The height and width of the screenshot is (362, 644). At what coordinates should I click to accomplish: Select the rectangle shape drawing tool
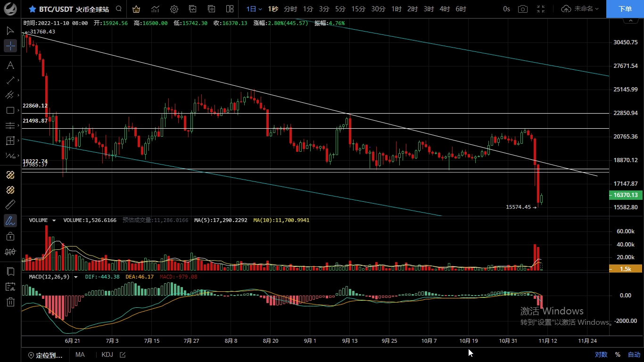[10, 110]
